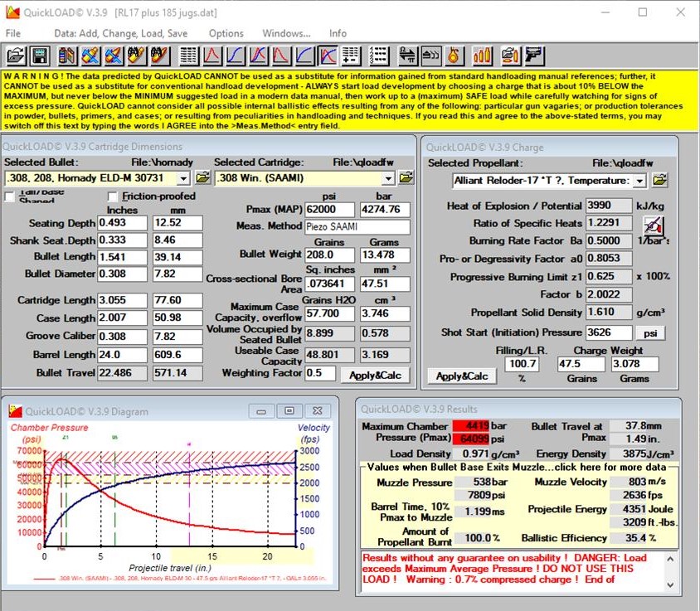Open the propellant file folder icon
The width and height of the screenshot is (700, 611).
coord(659,180)
